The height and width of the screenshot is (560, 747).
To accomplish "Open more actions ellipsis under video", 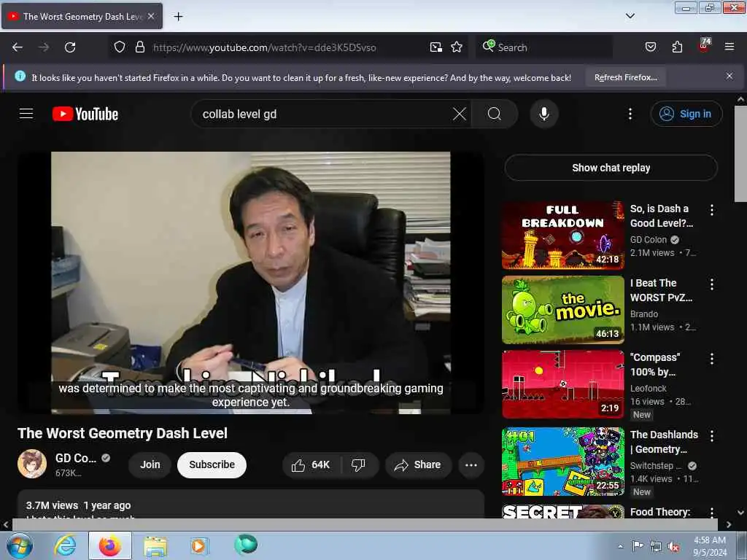I will tap(471, 464).
